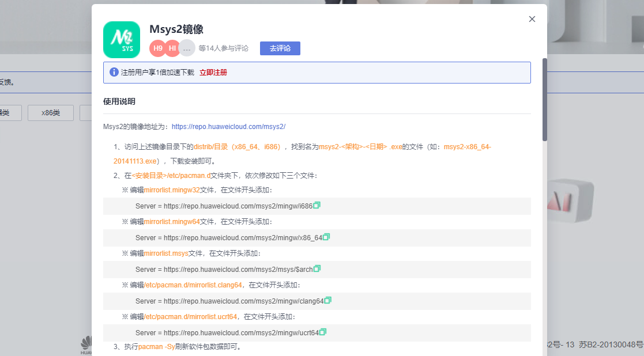Click the 使用说明 section heading
The image size is (644, 356).
[119, 101]
